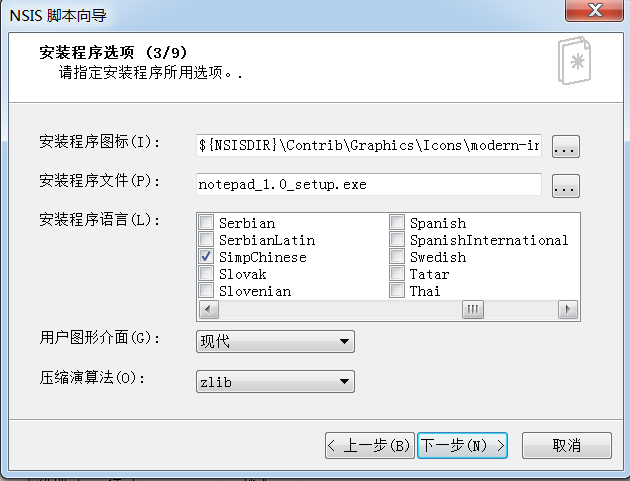This screenshot has width=630, height=481.
Task: Browse for the installer output file
Action: coord(565,186)
